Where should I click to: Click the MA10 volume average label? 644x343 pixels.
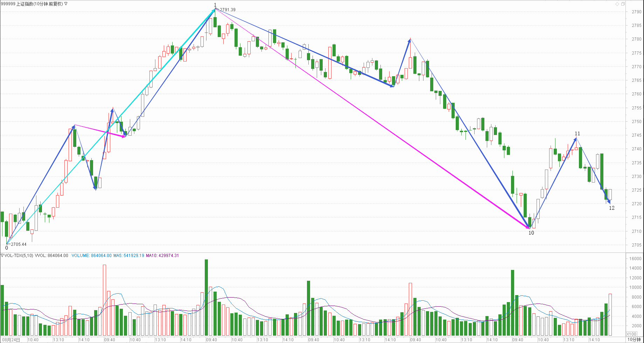162,256
